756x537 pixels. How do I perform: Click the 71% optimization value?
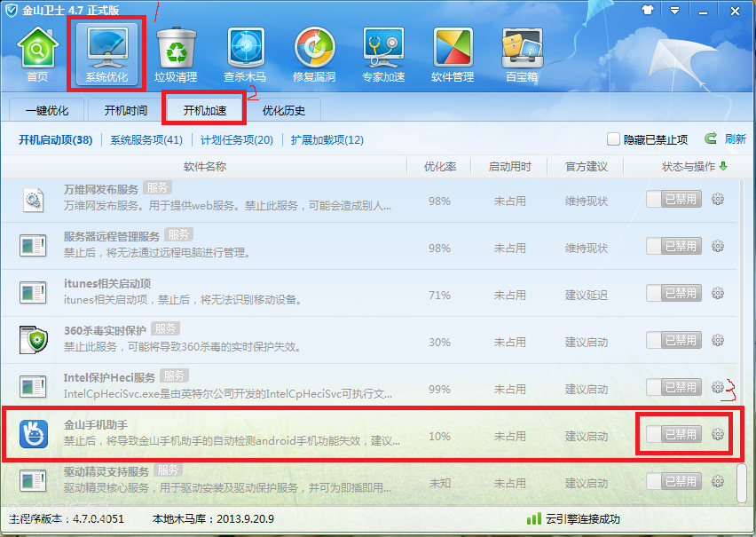(440, 295)
